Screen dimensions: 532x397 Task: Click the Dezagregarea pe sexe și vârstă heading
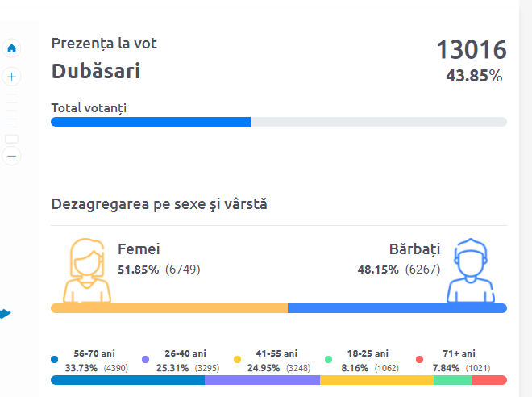click(160, 204)
